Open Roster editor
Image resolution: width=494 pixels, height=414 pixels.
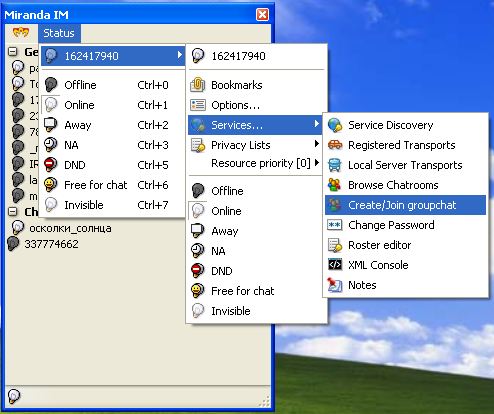[405, 245]
